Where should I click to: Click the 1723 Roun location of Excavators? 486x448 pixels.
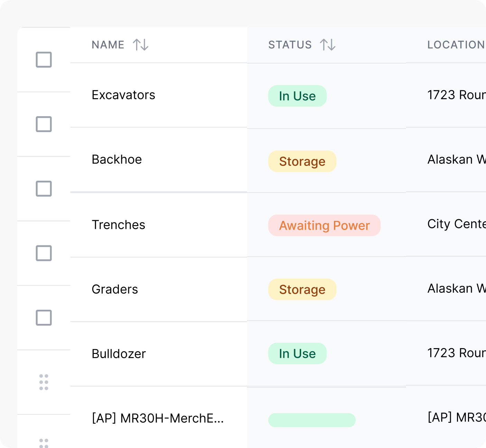pyautogui.click(x=457, y=95)
